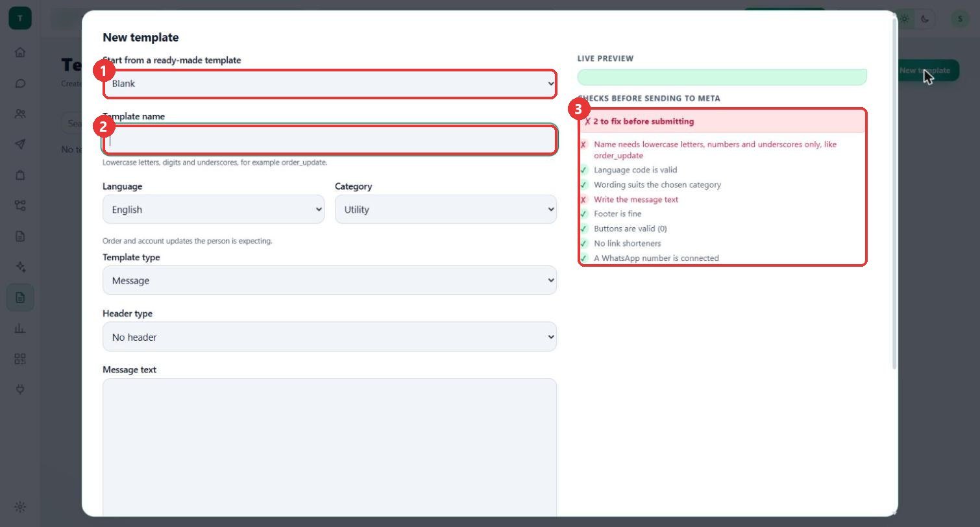Select the highlighted templates icon in sidebar
Viewport: 980px width, 527px height.
coord(20,297)
